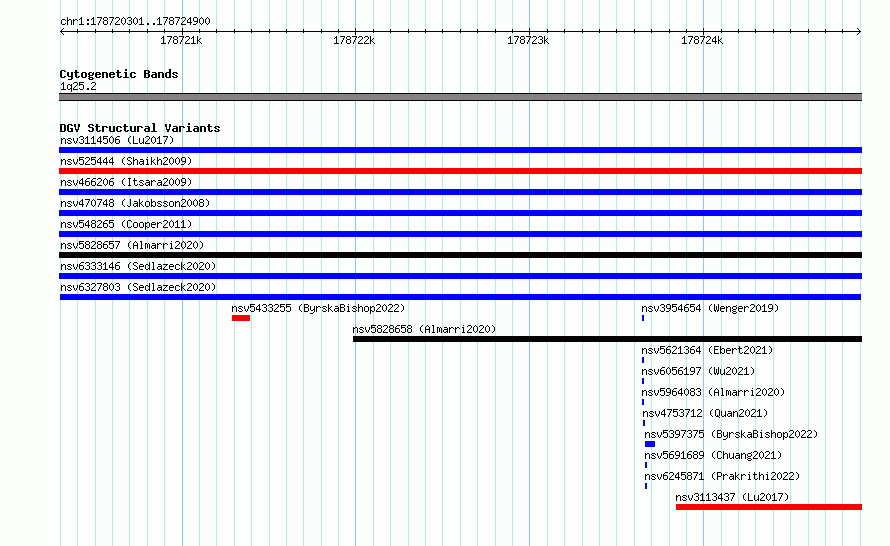Click the nsv5828658 (Almarri2020) label
Viewport: 890px width, 546px height.
click(424, 329)
